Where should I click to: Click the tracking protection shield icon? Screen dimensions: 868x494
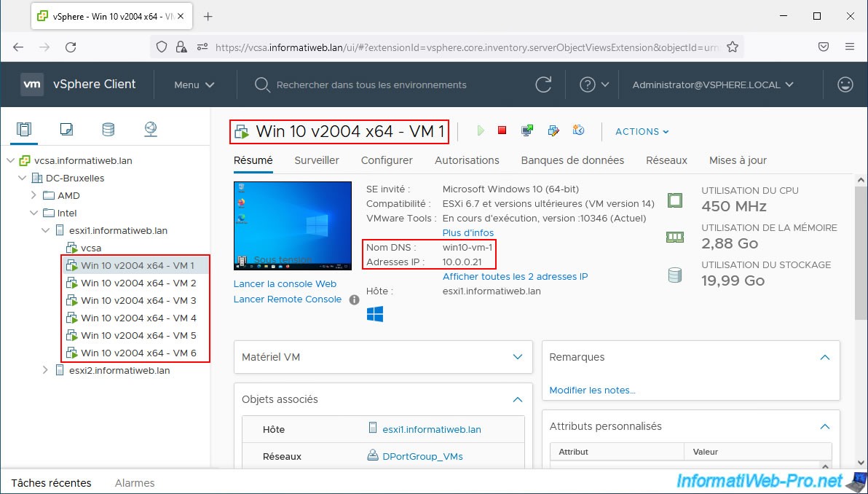coord(162,47)
